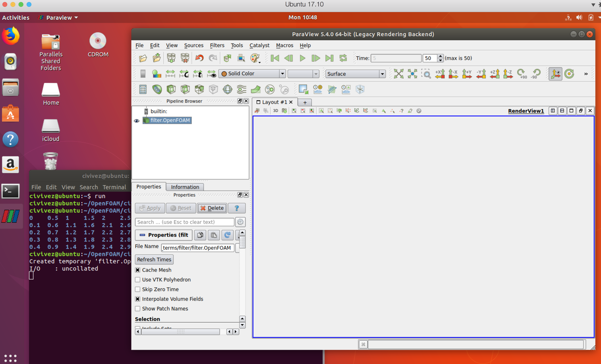Viewport: 601px width, 364px height.
Task: Click the Delete button
Action: (x=212, y=208)
